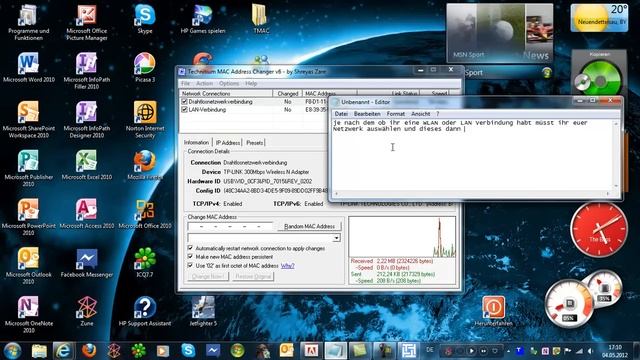Open HP Support Assistant shortcut
Image resolution: width=640 pixels, height=360 pixels.
tap(145, 312)
